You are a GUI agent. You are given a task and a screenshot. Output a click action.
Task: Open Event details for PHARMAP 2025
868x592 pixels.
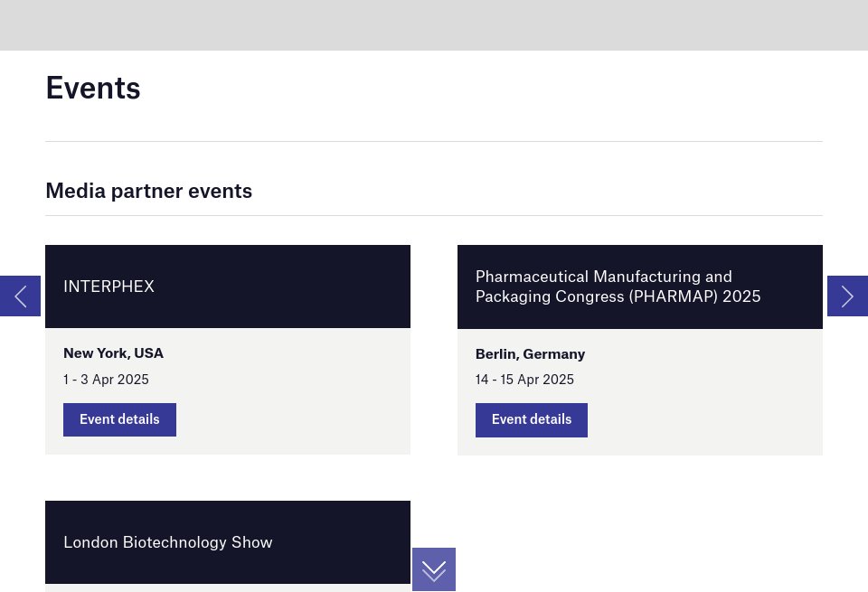tap(532, 420)
